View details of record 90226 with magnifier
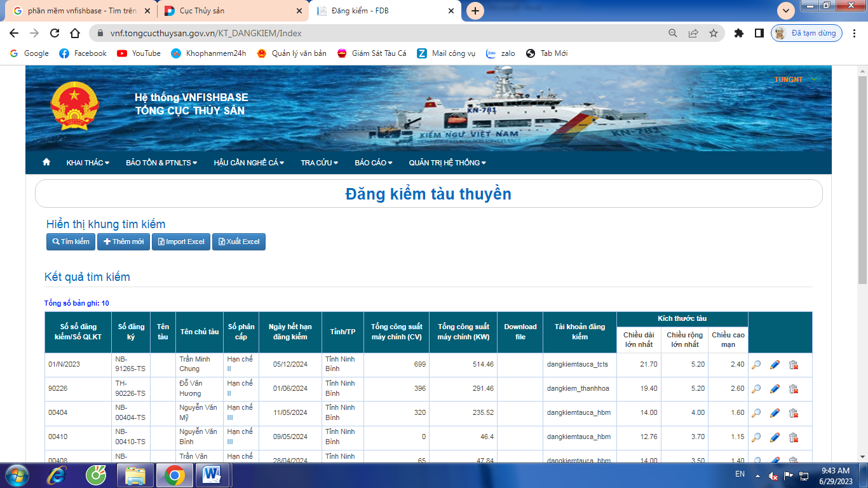Viewport: 868px width, 488px height. pyautogui.click(x=756, y=389)
